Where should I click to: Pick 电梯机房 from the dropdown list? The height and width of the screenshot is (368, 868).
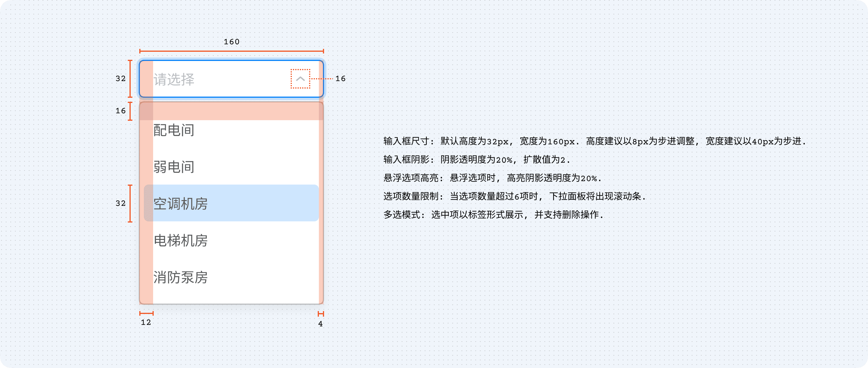coord(181,240)
